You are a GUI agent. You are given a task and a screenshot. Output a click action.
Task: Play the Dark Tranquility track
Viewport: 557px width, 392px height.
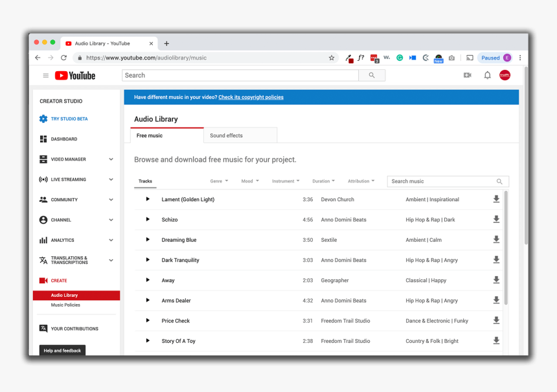click(x=148, y=259)
